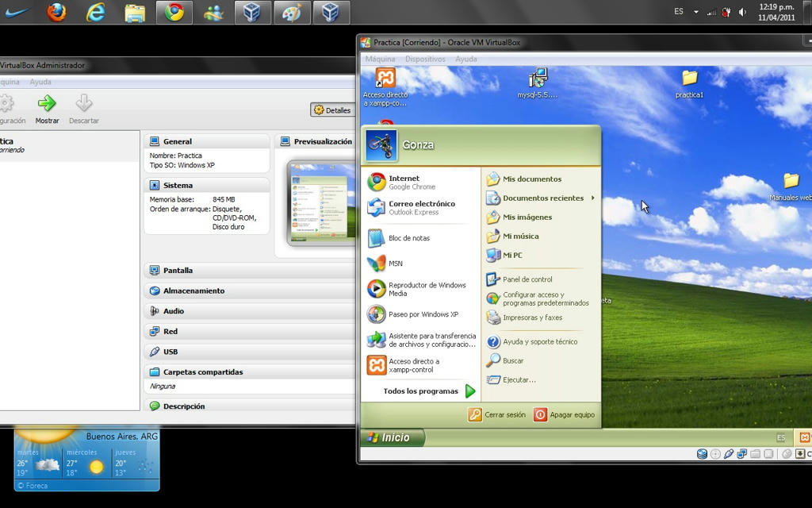Open Dispositivos menu in the VM window
Viewport: 812px width, 508px height.
[425, 59]
